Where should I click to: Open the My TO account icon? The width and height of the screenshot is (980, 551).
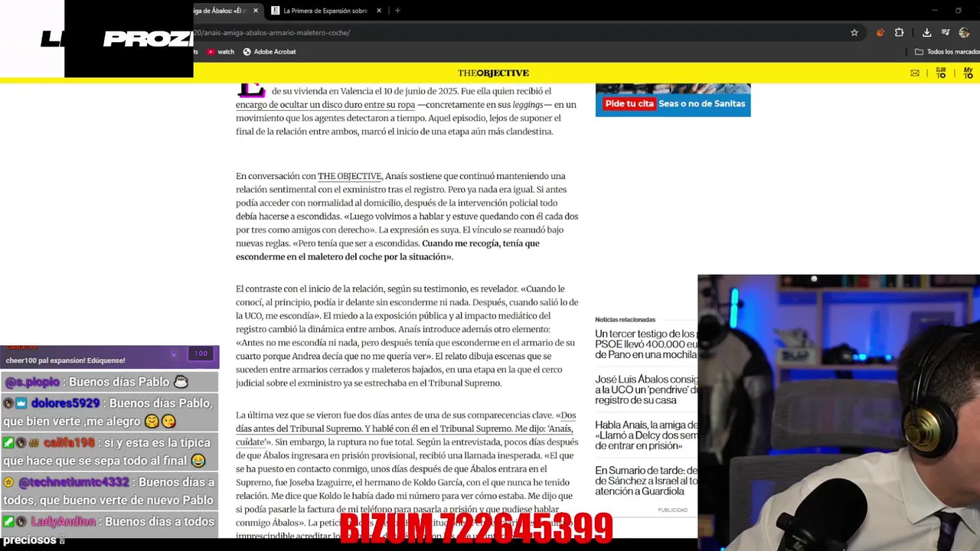click(x=968, y=73)
